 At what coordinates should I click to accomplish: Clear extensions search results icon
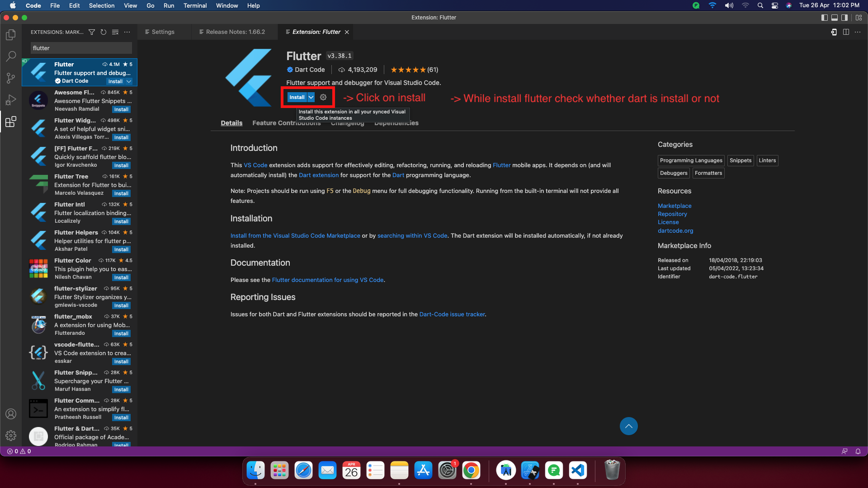coord(115,32)
